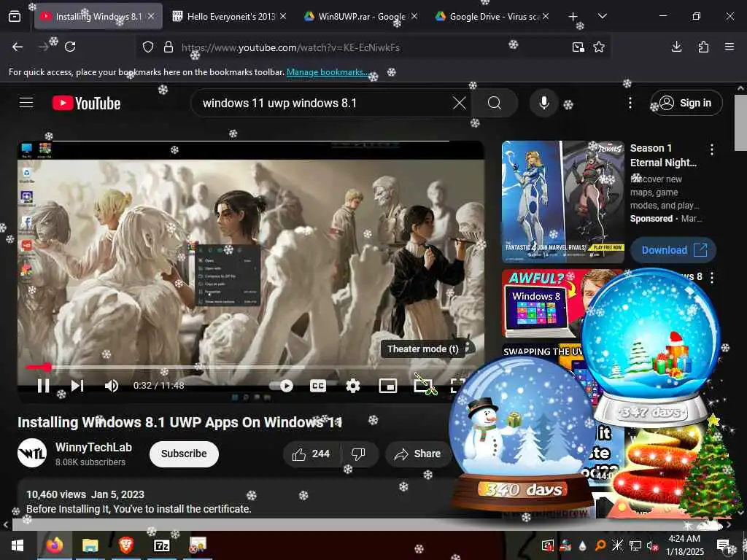Switch to theater mode

pos(423,386)
